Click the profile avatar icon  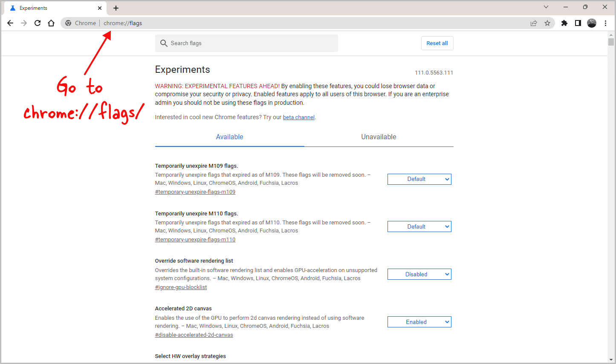tap(592, 23)
